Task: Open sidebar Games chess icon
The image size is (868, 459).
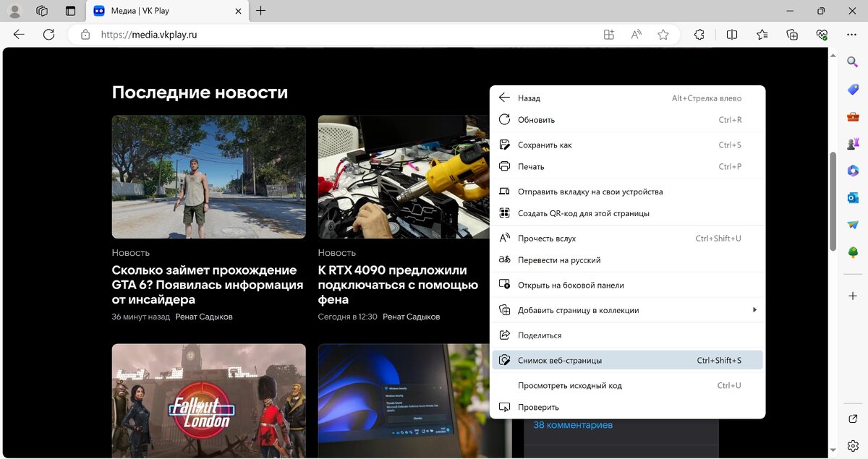Action: pyautogui.click(x=853, y=143)
